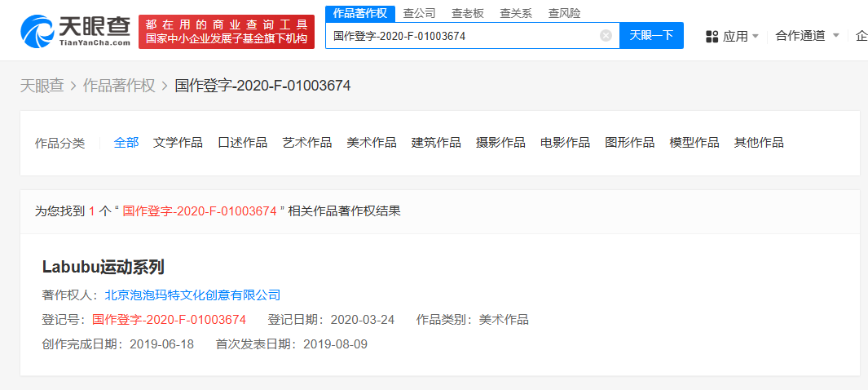Open the Labubu运动系列 result title

(103, 267)
